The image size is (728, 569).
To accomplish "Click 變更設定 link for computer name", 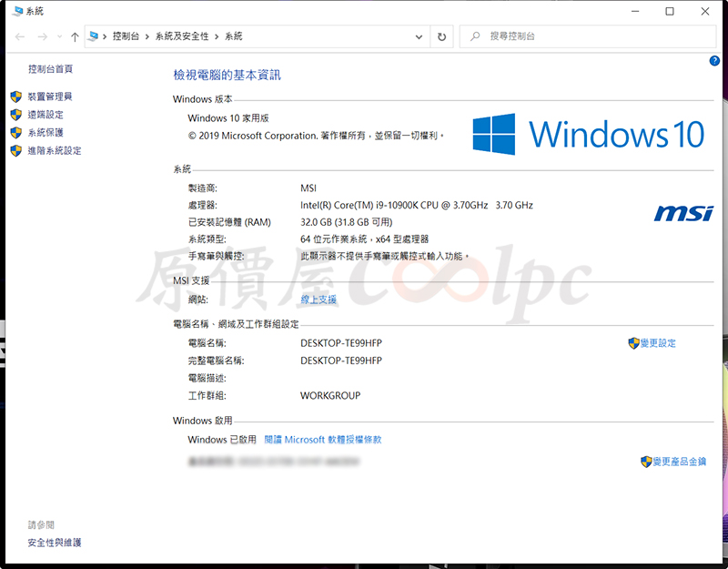I will [x=658, y=343].
